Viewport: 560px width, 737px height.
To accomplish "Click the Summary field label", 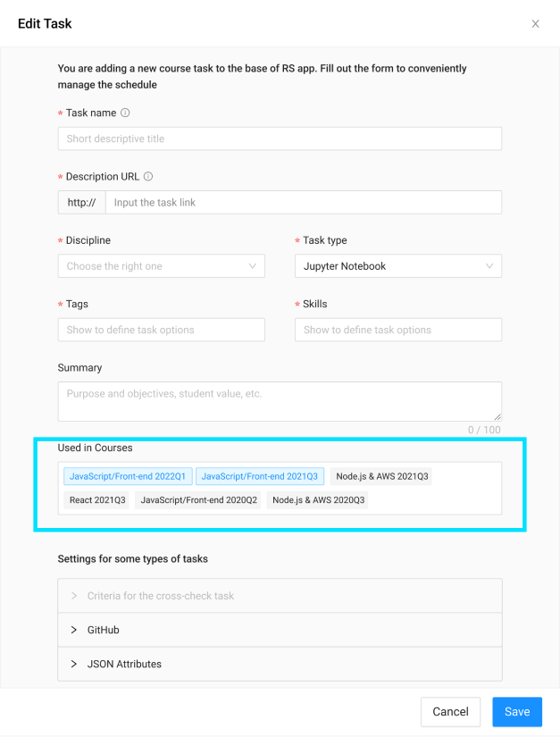I will [79, 367].
